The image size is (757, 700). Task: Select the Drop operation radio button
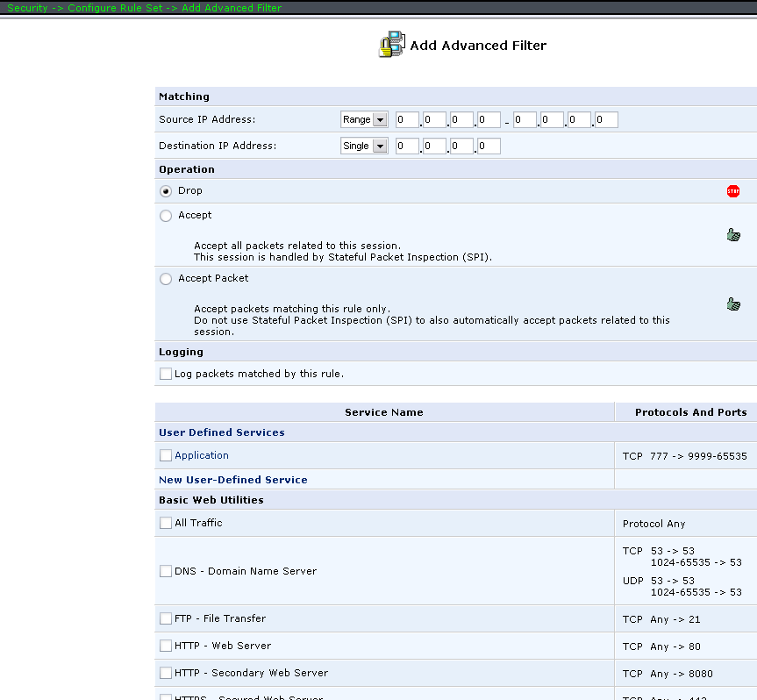[166, 191]
